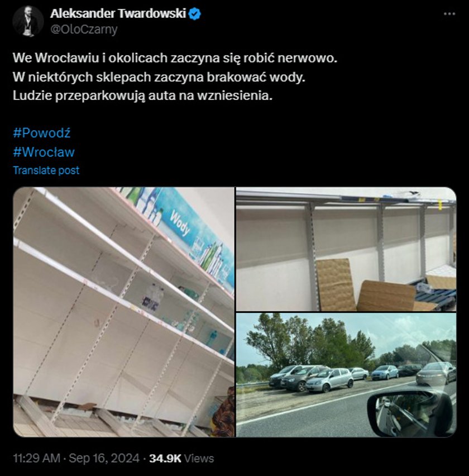
Task: Click the Translate post link
Action: click(x=46, y=170)
